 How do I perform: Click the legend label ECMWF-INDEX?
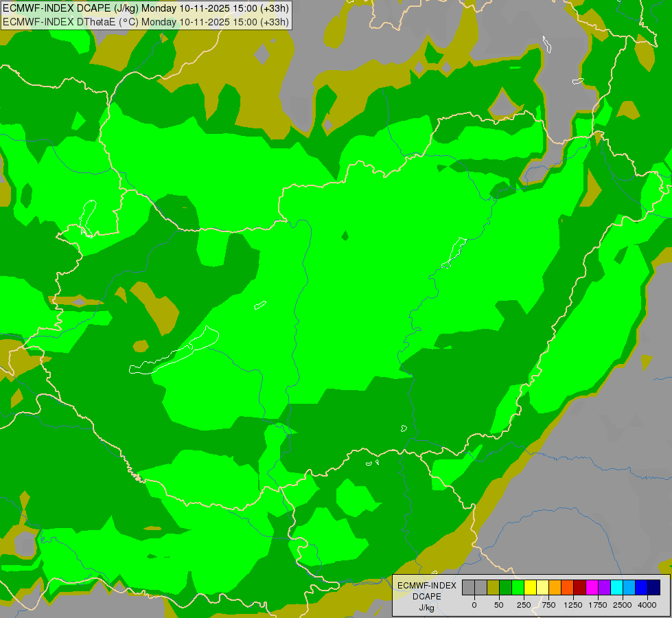pos(427,586)
